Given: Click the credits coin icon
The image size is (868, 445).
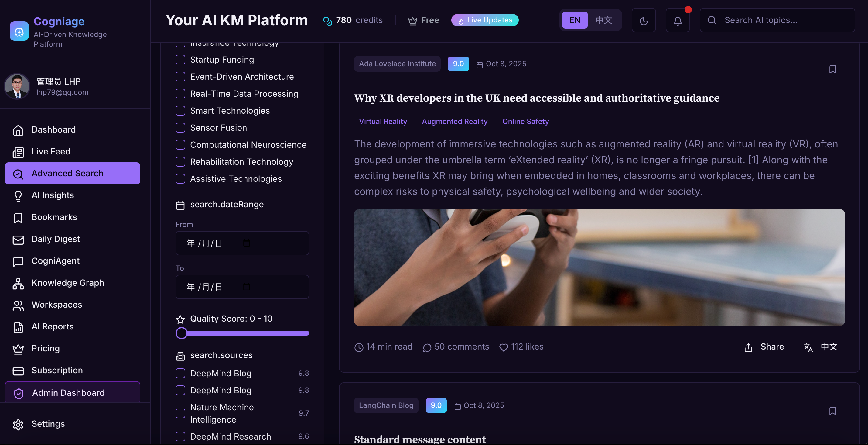Looking at the screenshot, I should coord(327,21).
